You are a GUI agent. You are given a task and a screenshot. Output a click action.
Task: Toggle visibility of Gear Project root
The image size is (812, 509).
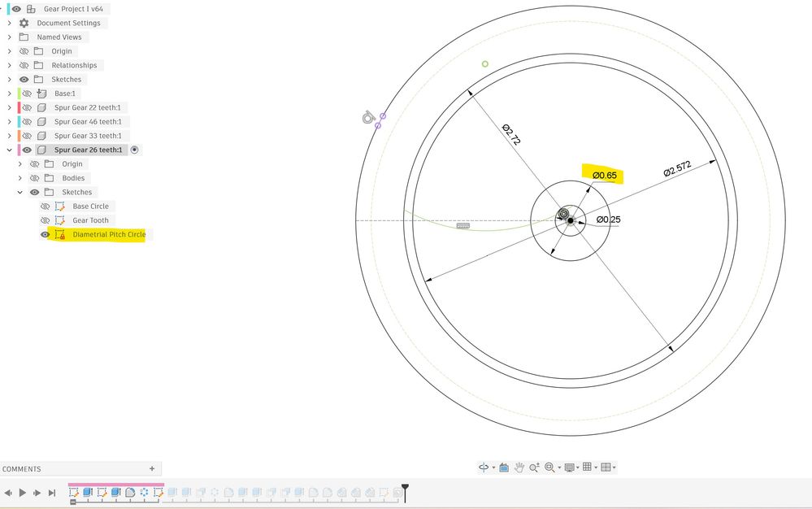17,9
